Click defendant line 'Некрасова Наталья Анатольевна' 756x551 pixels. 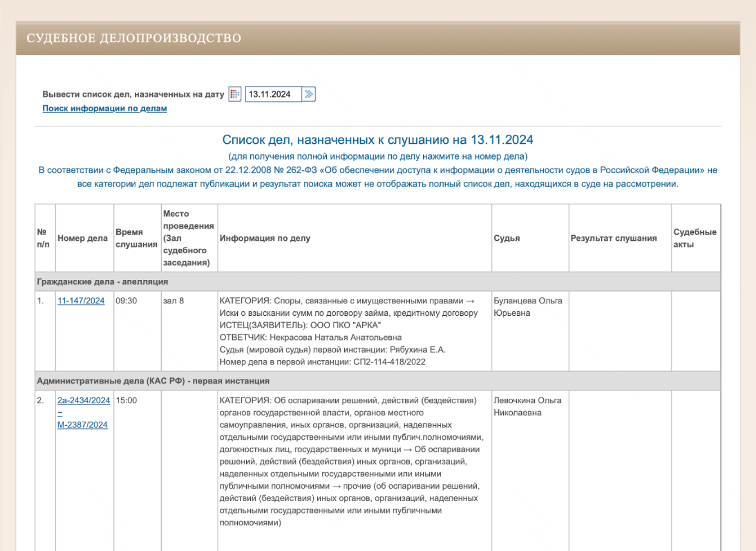pyautogui.click(x=310, y=337)
